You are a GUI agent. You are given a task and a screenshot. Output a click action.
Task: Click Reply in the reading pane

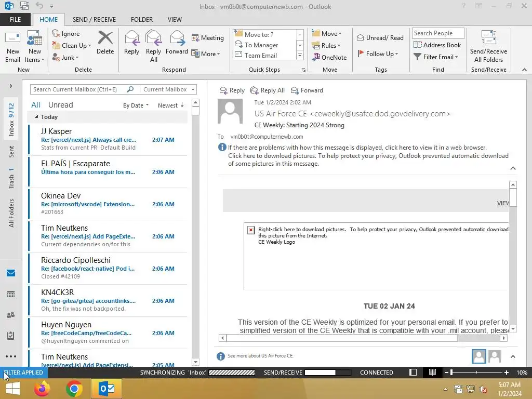[232, 90]
